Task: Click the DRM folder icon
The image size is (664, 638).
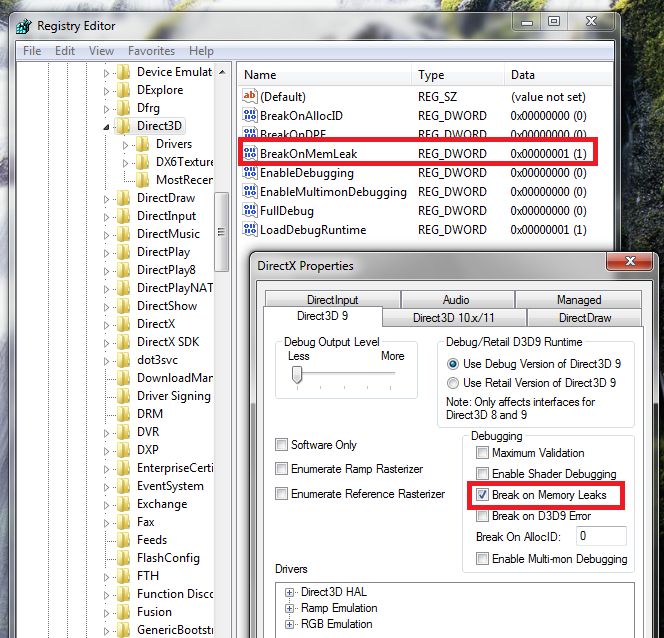Action: 124,414
